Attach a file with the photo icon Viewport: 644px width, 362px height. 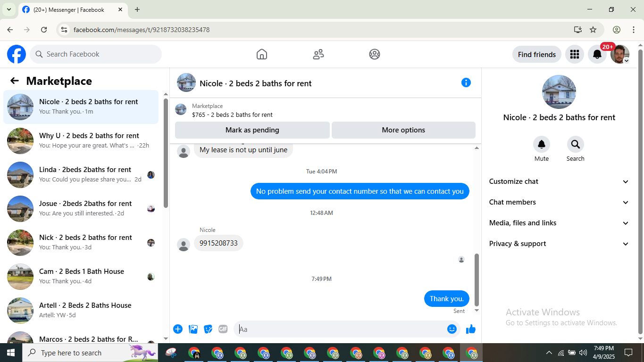(x=193, y=329)
